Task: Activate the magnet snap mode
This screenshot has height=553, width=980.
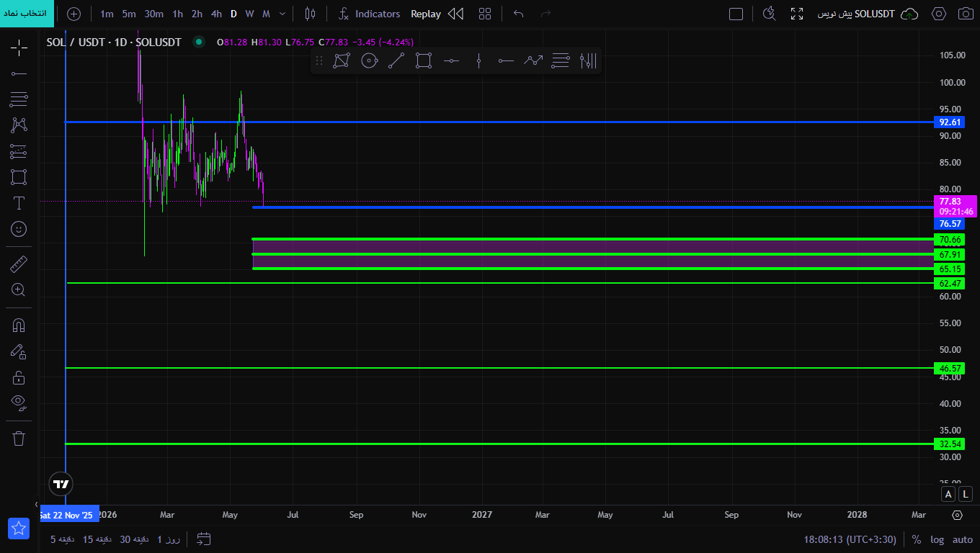Action: (19, 325)
